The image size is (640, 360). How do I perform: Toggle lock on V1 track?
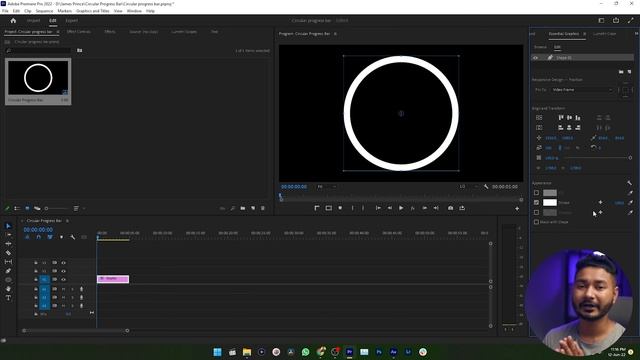coord(36,280)
